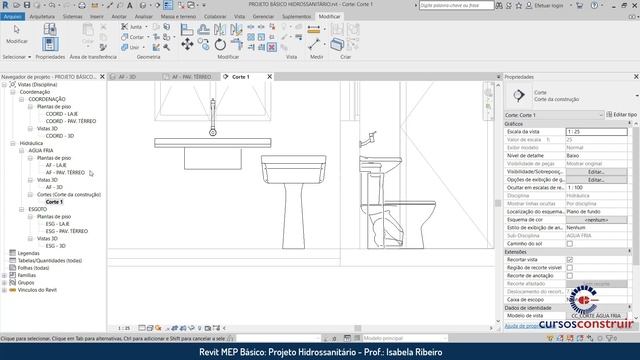Toggle the Recorte de anotação checkbox
The image size is (640, 360).
tap(570, 276)
